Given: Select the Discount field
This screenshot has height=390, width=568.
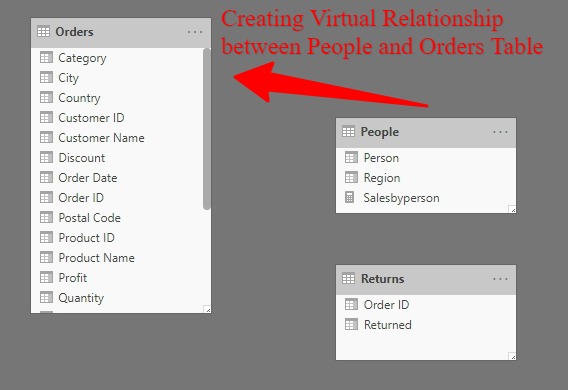Looking at the screenshot, I should click(82, 158).
